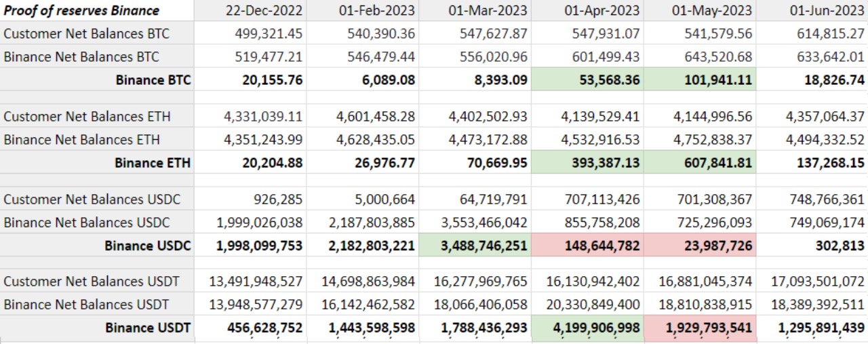
Task: Select the 'Binance BTC' bold row label
Action: 96,80
